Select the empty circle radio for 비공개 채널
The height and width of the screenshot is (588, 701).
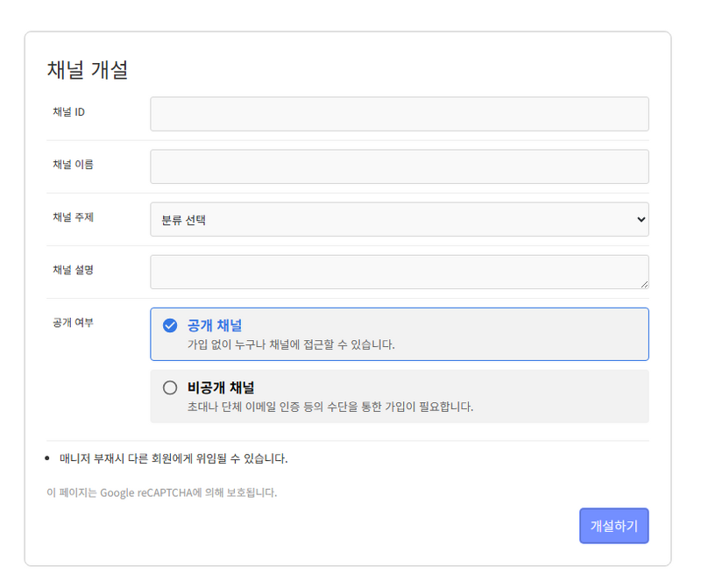click(170, 387)
